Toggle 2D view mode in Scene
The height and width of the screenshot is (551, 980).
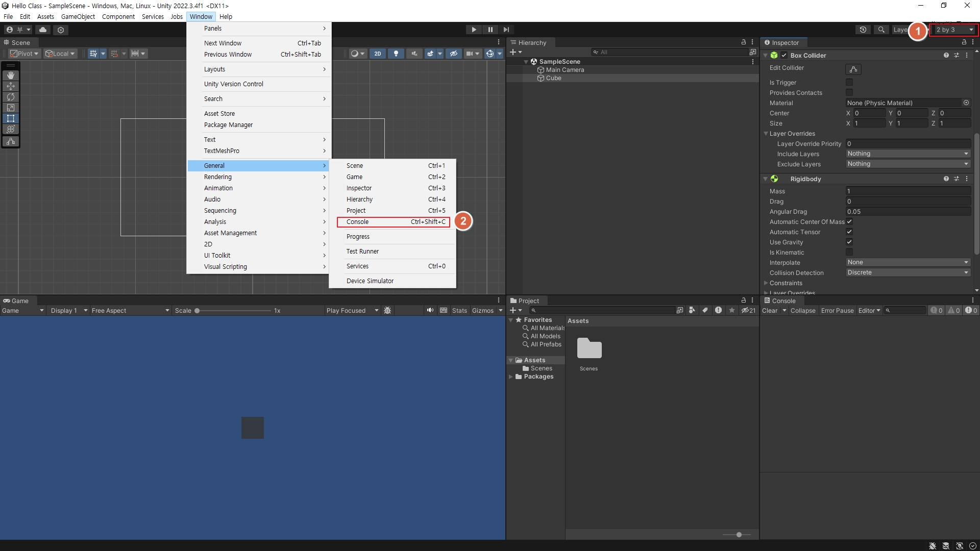click(378, 54)
